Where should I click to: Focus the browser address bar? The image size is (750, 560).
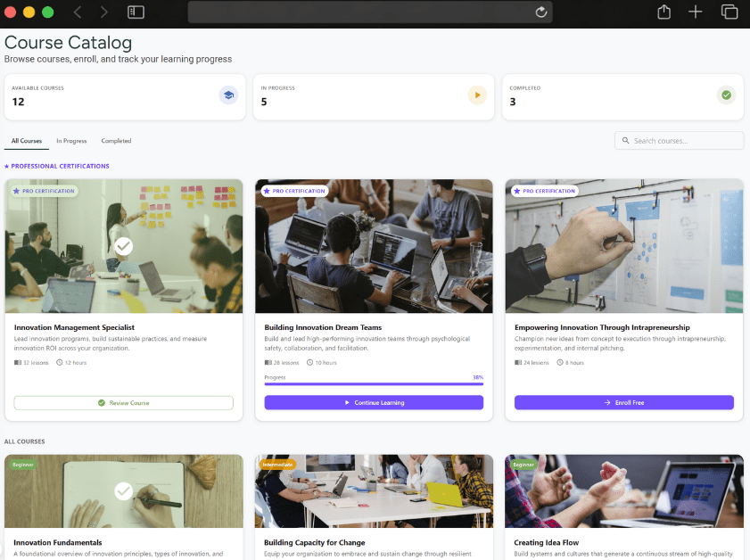tap(370, 12)
